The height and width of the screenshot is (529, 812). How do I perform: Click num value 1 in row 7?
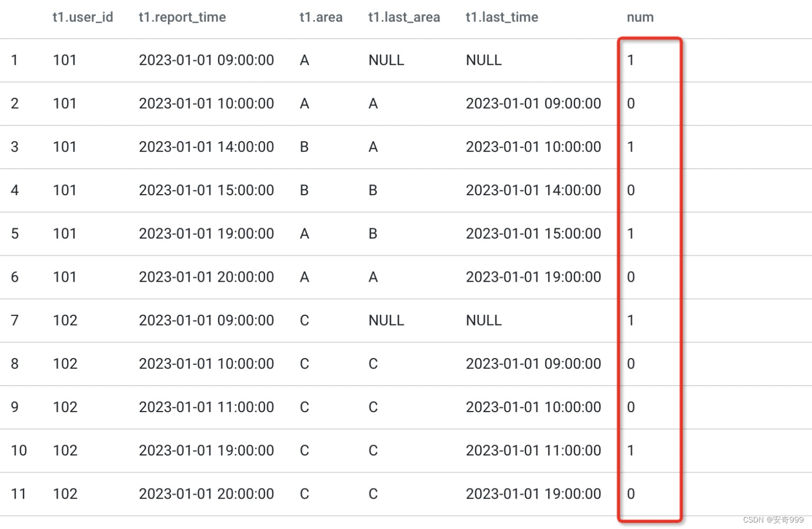[x=631, y=320]
